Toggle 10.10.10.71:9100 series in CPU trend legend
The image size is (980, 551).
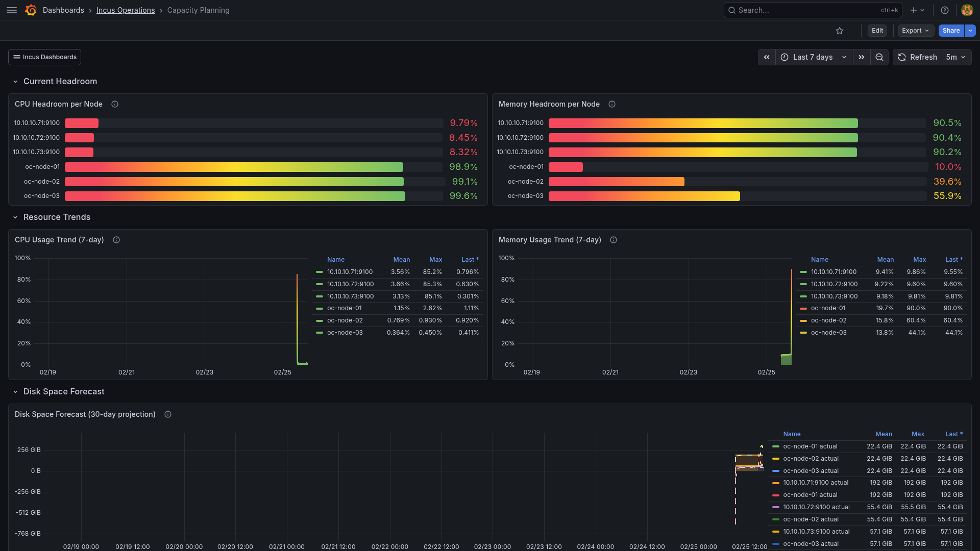[350, 272]
